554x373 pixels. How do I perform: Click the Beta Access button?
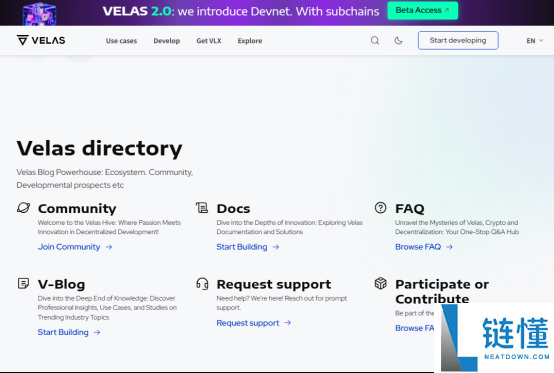(x=423, y=10)
